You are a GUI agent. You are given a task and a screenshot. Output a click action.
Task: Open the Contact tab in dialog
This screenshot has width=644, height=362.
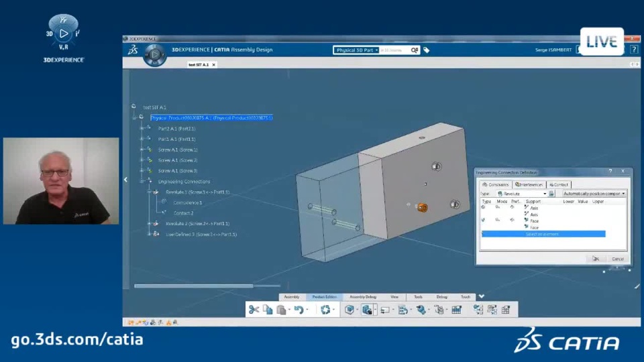pos(559,185)
